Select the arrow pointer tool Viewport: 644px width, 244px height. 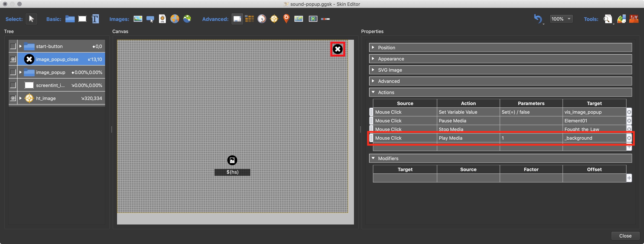pyautogui.click(x=31, y=19)
